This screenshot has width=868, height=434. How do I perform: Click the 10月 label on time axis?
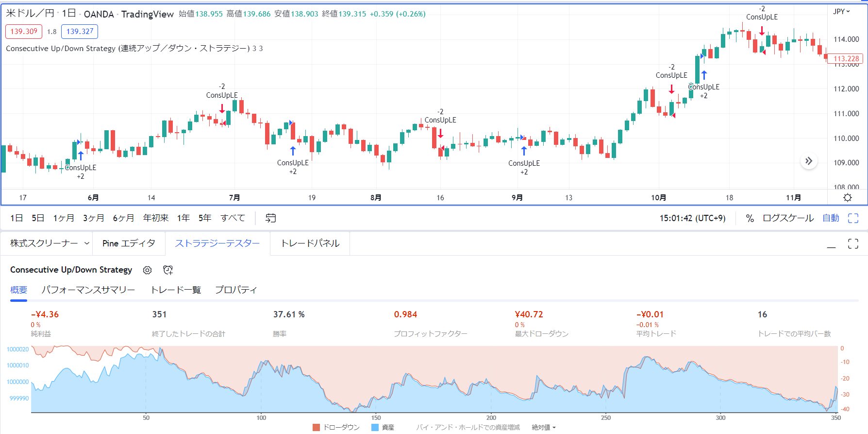[658, 198]
